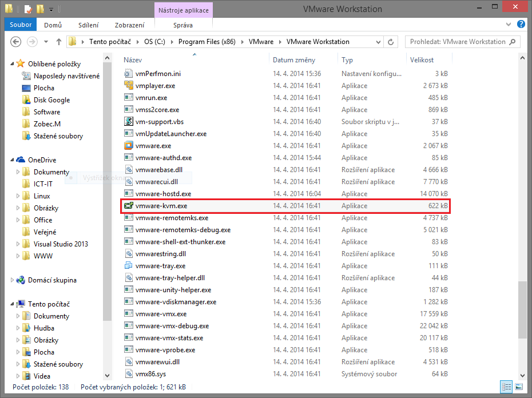The image size is (532, 398).
Task: Click the folder icon in the breadcrumb bar
Action: point(71,41)
